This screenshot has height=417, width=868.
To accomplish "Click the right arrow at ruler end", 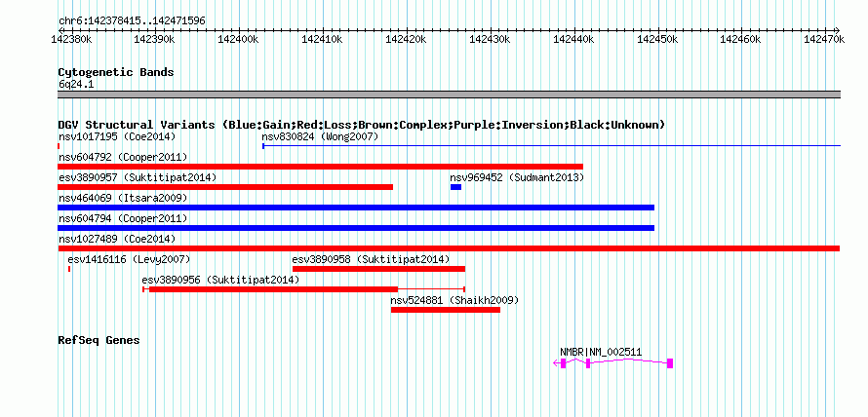I will (x=838, y=30).
